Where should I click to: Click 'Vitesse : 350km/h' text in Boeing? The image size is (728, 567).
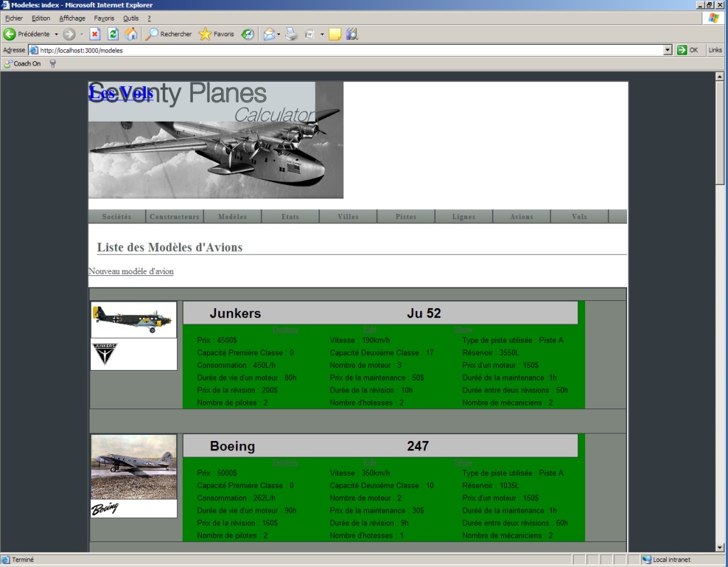tap(360, 473)
